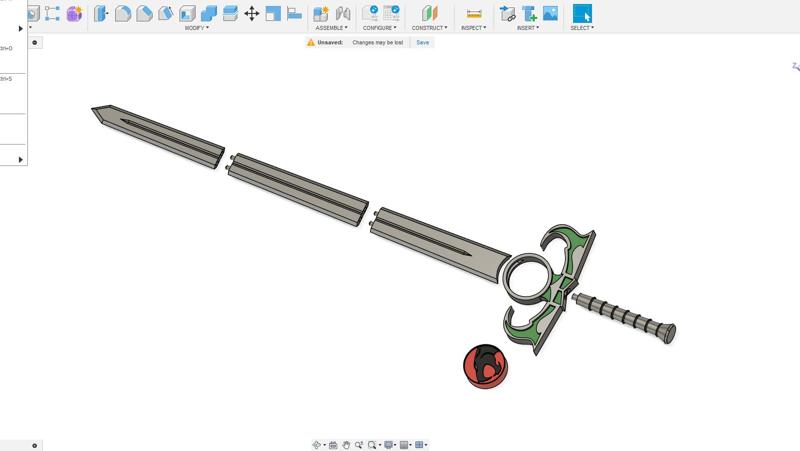
Task: Expand the lower left panel arrow
Action: tap(20, 160)
